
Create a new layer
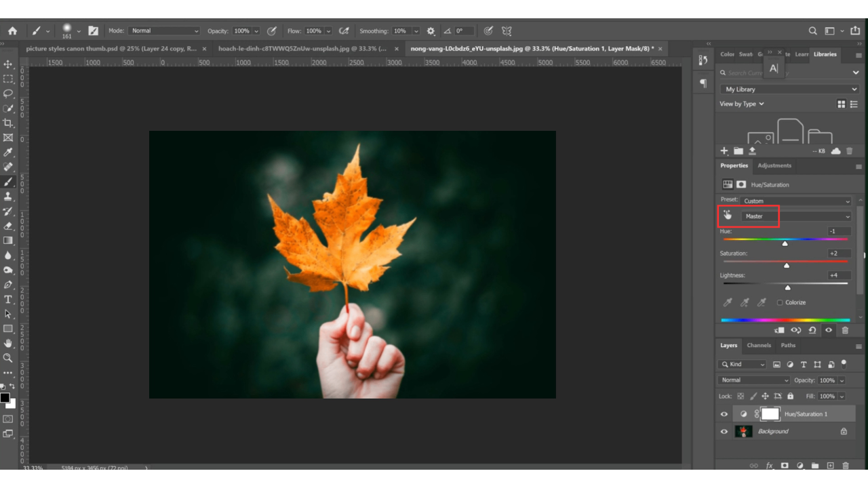[829, 466]
